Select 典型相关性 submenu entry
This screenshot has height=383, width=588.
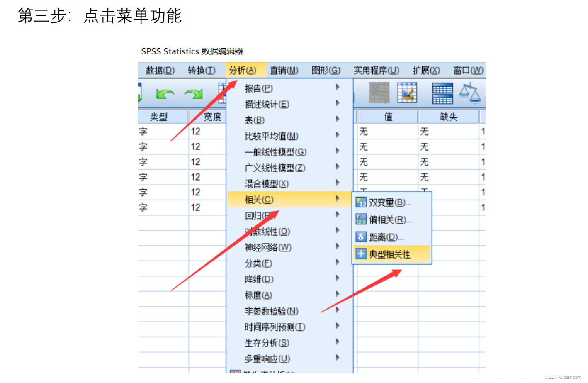pos(392,254)
